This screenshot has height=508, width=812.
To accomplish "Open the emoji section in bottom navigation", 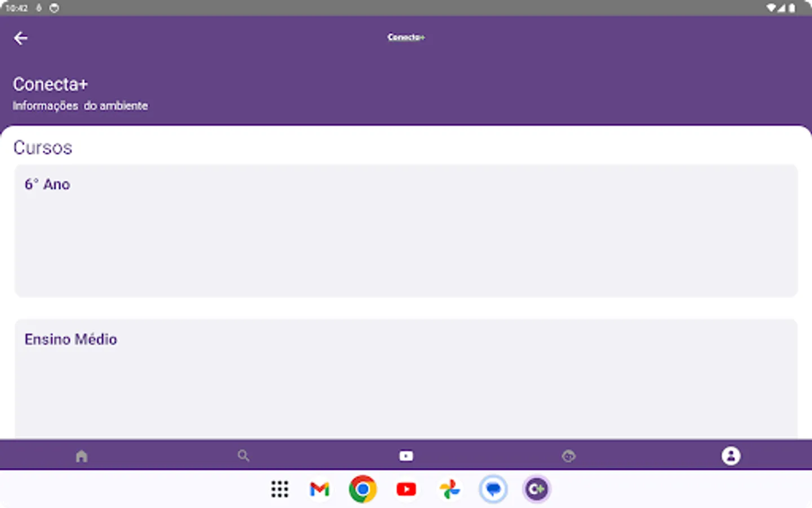I will (x=568, y=455).
